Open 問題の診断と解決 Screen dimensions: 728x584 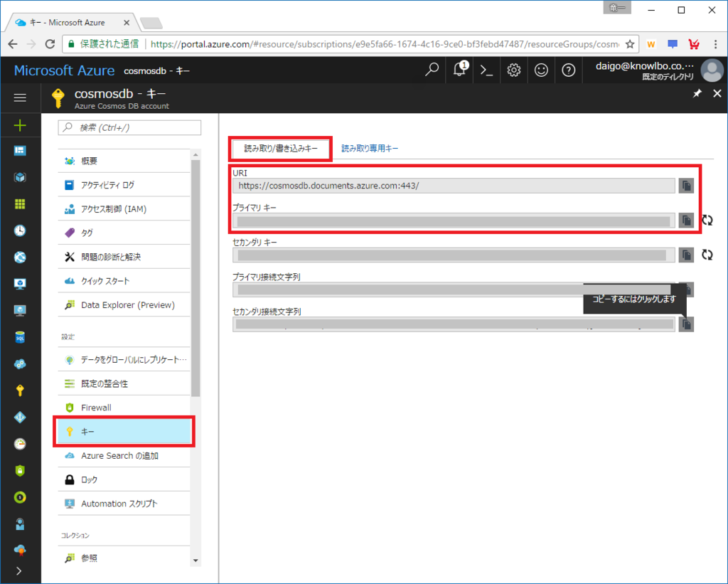(124, 257)
